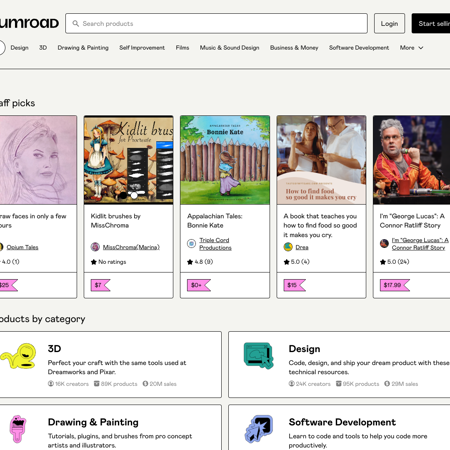Click the 16K creators icon

[x=51, y=384]
